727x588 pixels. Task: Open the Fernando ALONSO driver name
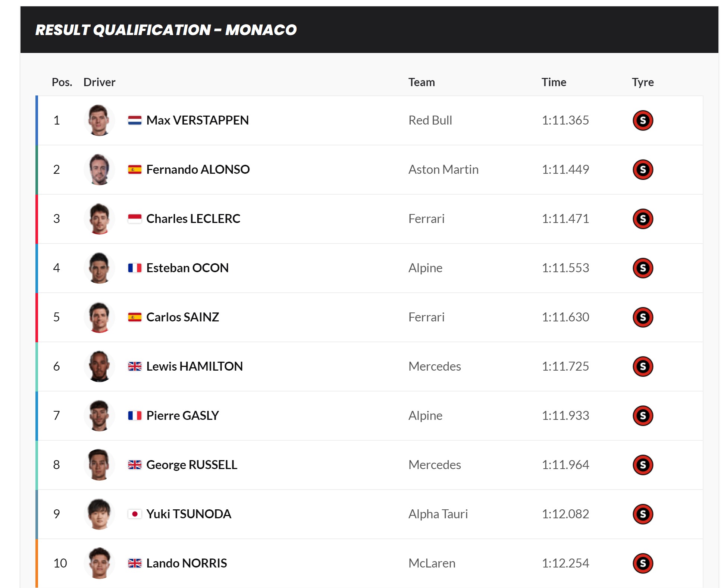tap(198, 169)
